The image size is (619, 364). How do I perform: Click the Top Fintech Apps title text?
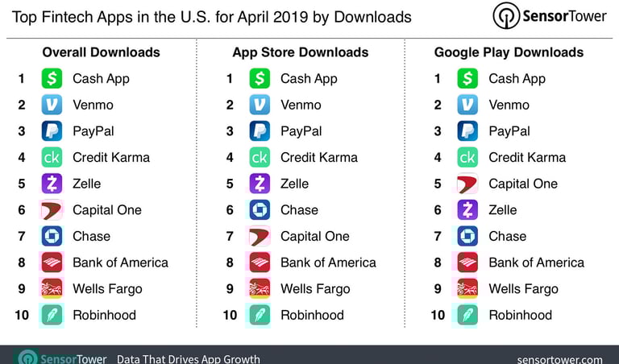click(212, 18)
